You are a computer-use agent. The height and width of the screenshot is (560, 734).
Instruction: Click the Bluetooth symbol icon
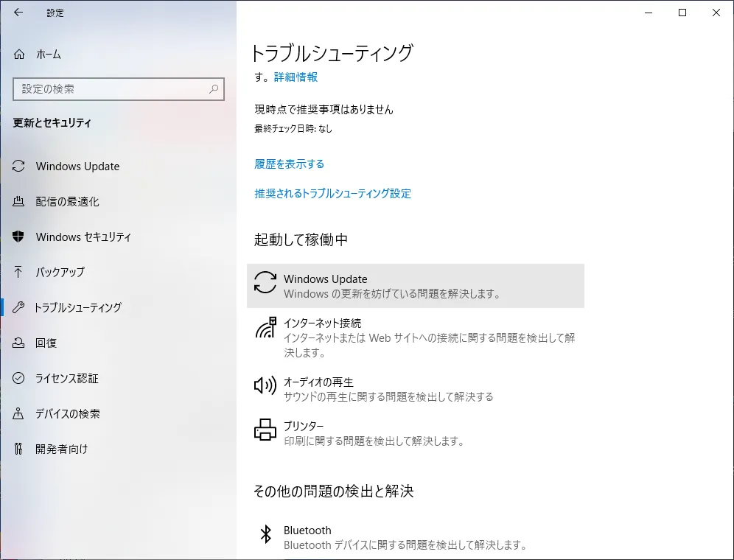pyautogui.click(x=265, y=533)
